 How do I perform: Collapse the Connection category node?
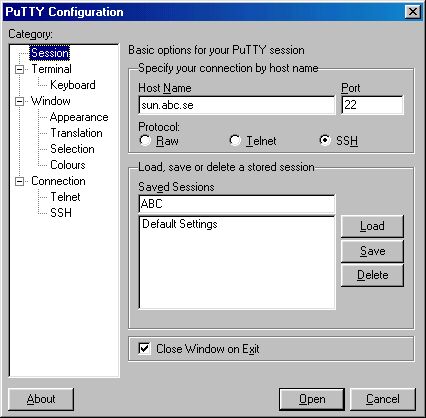(19, 181)
